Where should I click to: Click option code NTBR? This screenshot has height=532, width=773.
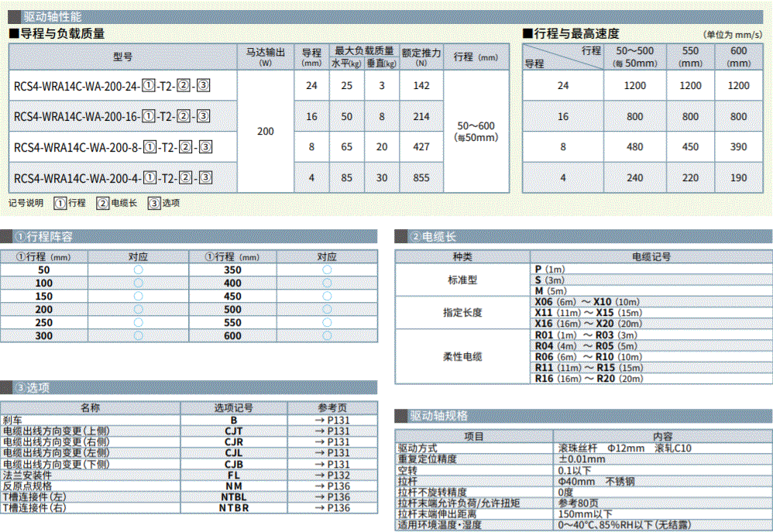click(x=234, y=508)
